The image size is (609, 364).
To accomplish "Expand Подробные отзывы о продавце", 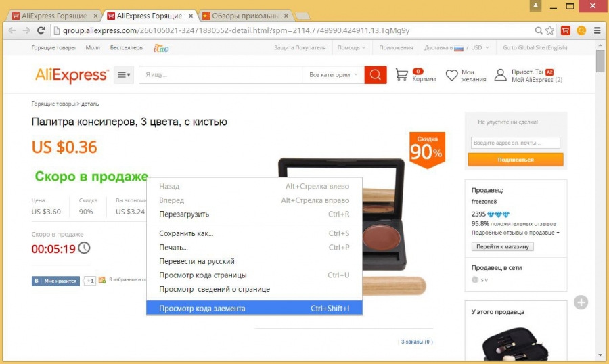I will tap(515, 233).
